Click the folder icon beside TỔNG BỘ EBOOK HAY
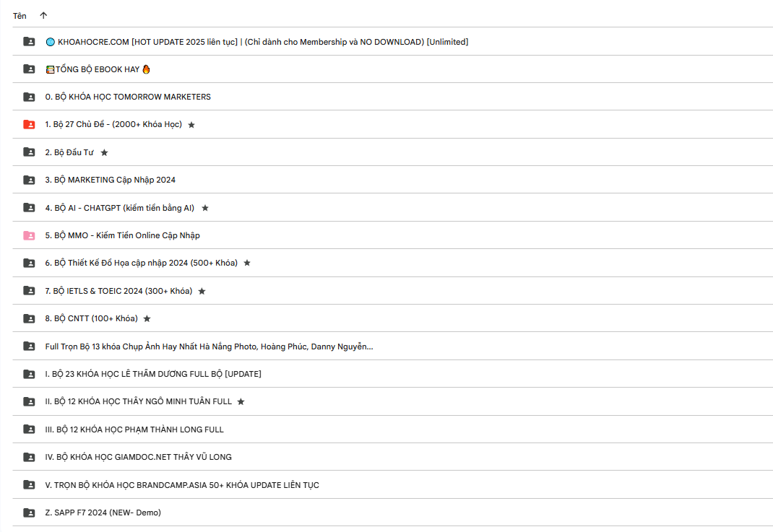The width and height of the screenshot is (773, 532). [x=29, y=69]
